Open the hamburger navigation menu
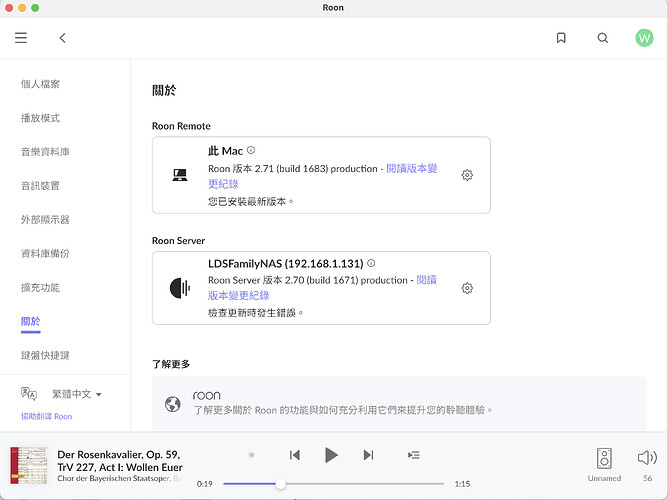Image resolution: width=668 pixels, height=500 pixels. click(21, 38)
